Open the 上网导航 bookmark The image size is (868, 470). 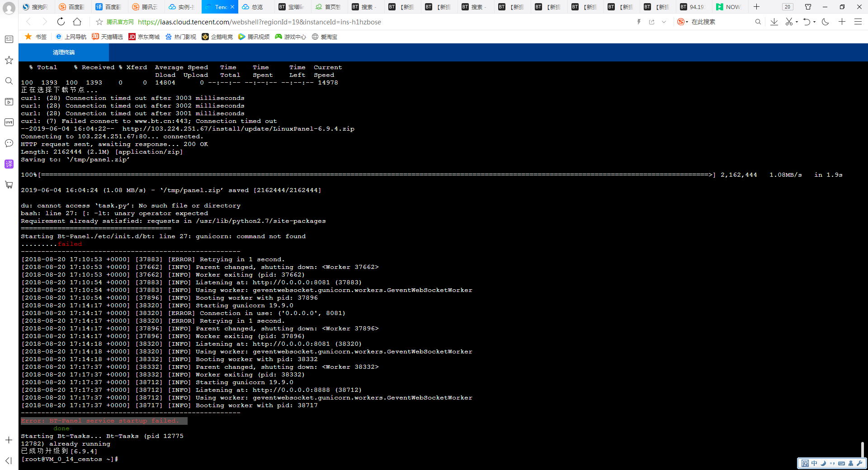coord(71,37)
